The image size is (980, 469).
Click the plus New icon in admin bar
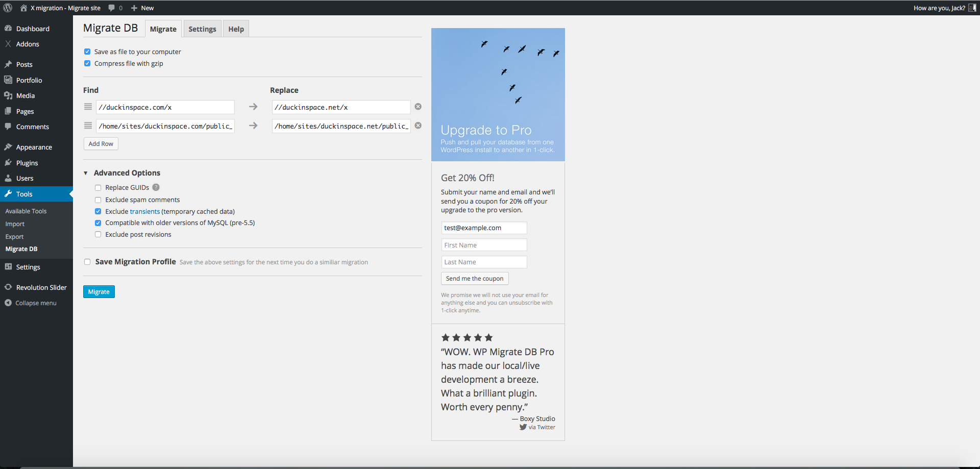pos(134,8)
